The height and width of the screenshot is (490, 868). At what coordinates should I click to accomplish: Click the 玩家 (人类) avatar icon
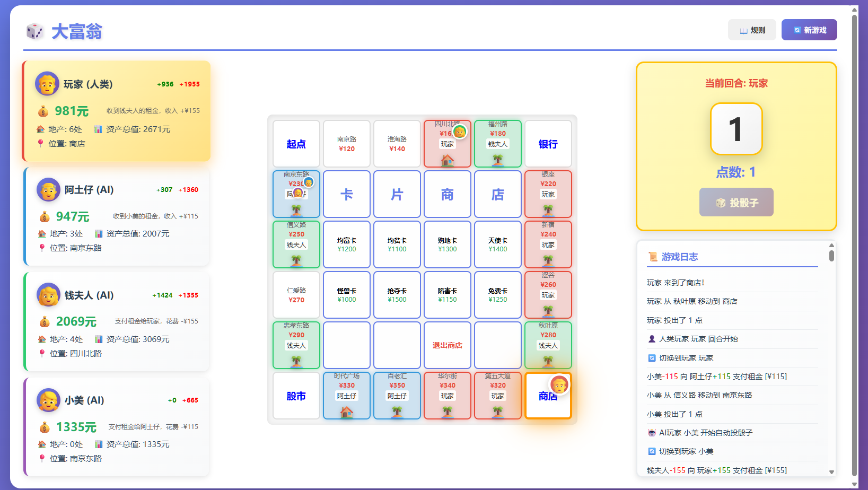coord(47,84)
